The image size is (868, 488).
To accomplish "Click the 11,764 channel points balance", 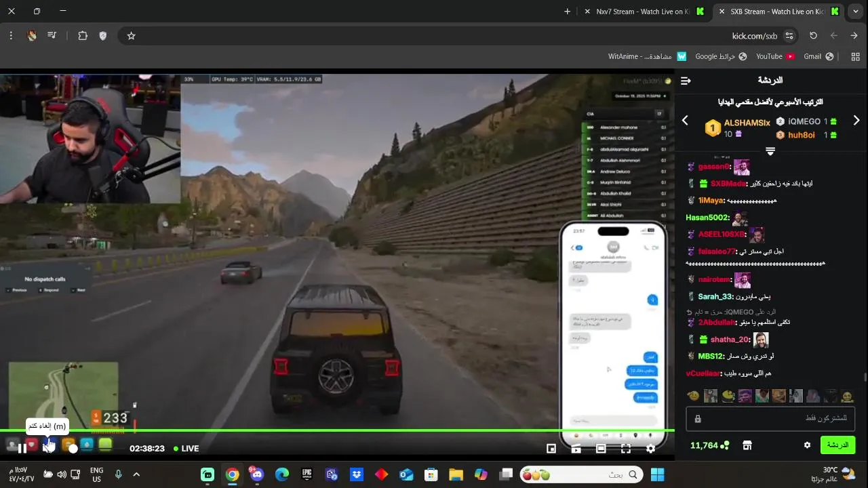I will point(709,445).
